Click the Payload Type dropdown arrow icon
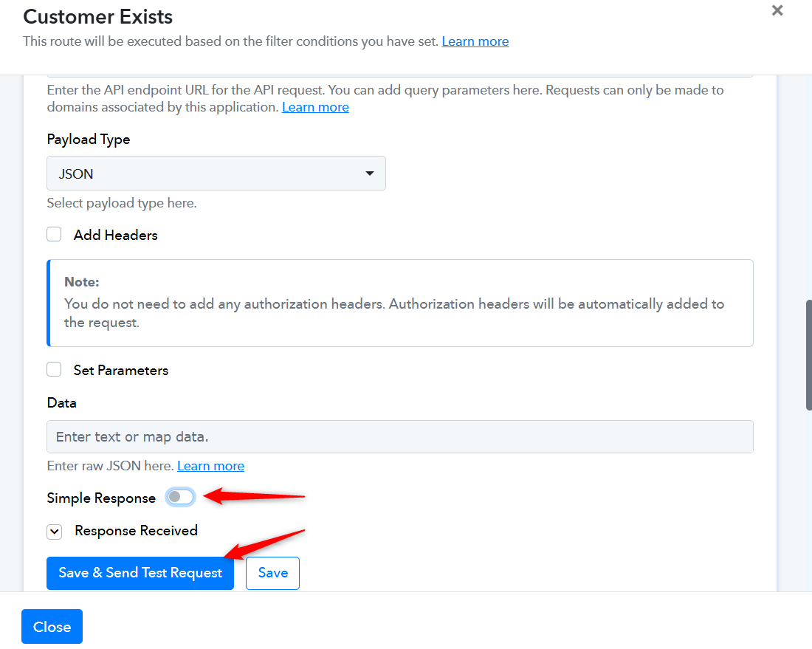 point(370,174)
